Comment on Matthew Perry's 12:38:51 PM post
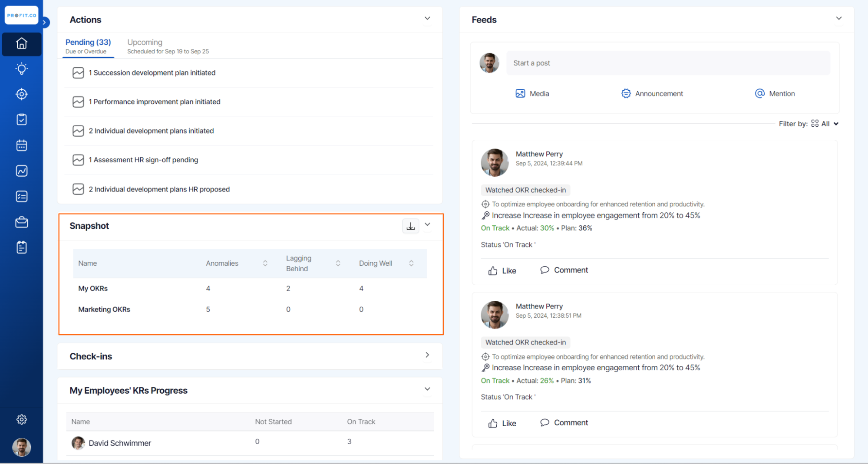Viewport: 868px width, 464px height. 564,423
